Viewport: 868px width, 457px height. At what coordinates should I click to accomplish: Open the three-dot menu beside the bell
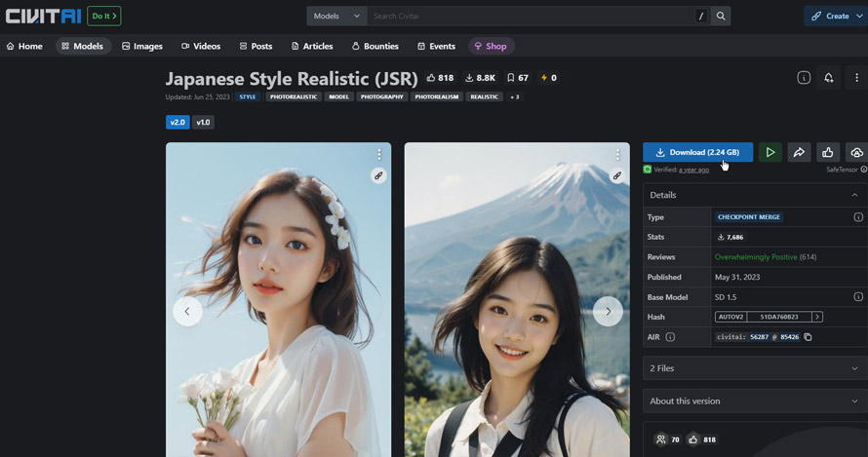pos(856,78)
